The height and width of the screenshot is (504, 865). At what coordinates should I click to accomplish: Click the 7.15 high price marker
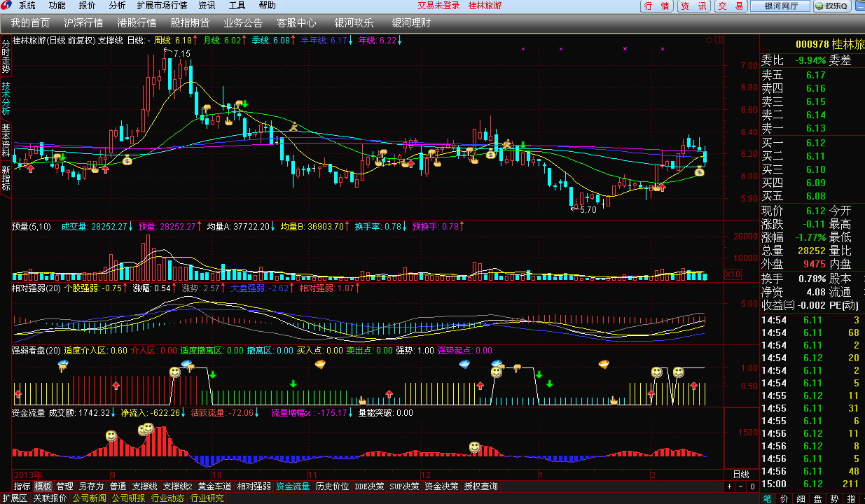(182, 53)
